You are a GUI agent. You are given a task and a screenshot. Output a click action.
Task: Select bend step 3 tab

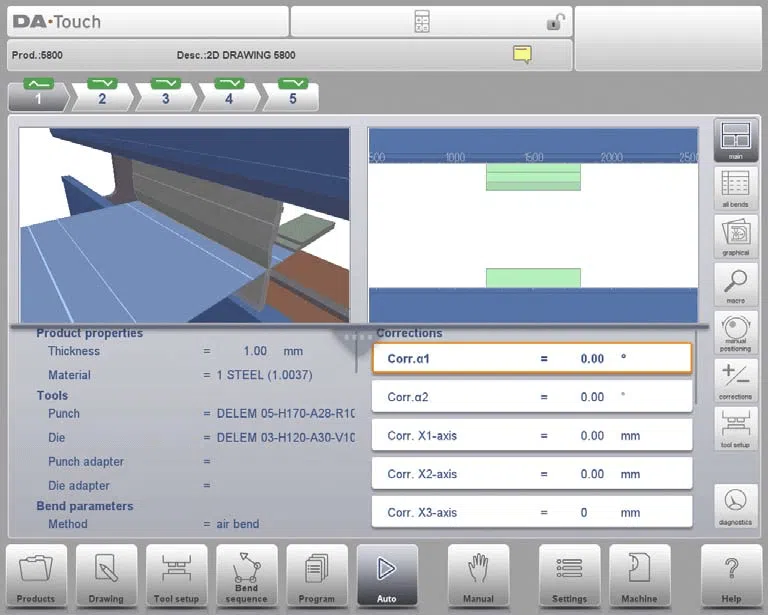point(166,95)
